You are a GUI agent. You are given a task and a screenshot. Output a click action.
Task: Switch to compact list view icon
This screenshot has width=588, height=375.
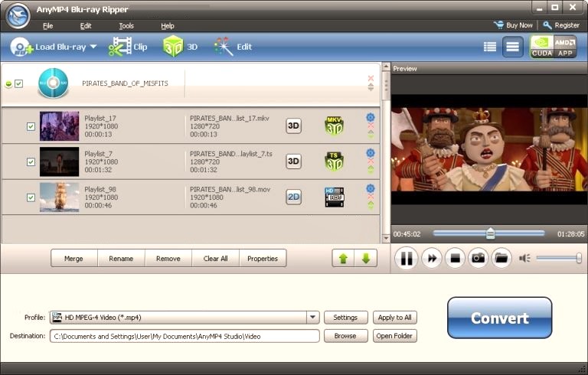tap(513, 47)
